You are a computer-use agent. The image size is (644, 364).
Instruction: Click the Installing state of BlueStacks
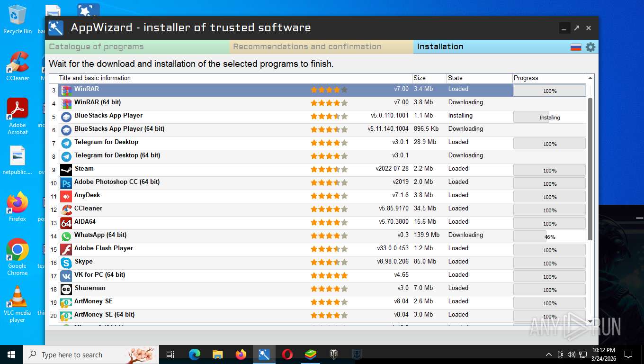pyautogui.click(x=460, y=115)
